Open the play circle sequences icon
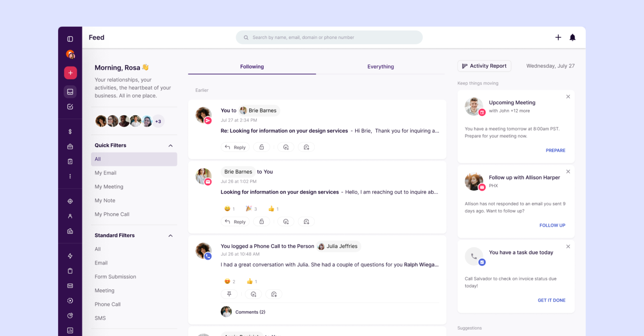 click(70, 301)
